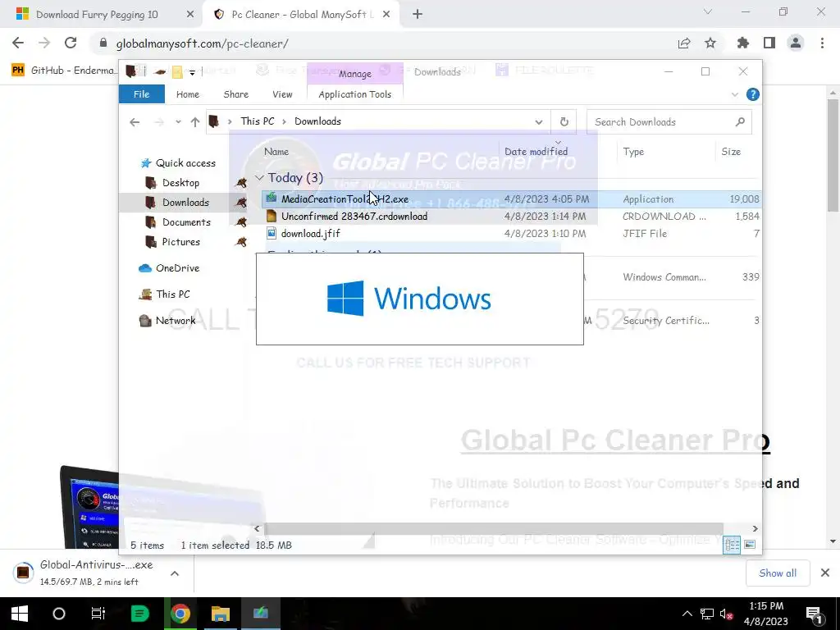Open Cortana search circle
The height and width of the screenshot is (630, 840).
[59, 614]
